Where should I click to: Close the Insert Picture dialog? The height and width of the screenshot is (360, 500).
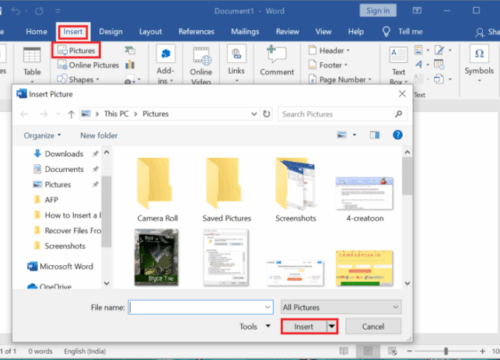coord(402,94)
